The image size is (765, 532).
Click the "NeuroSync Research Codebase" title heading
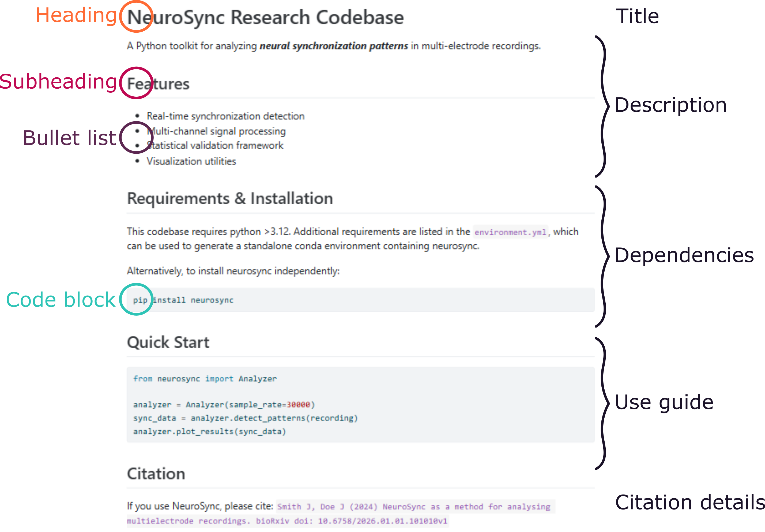click(x=265, y=17)
